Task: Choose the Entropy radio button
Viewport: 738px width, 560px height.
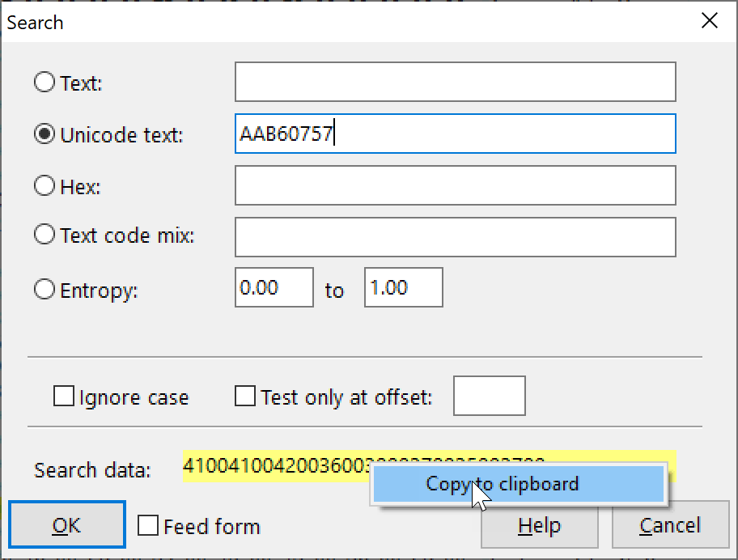Action: tap(45, 290)
